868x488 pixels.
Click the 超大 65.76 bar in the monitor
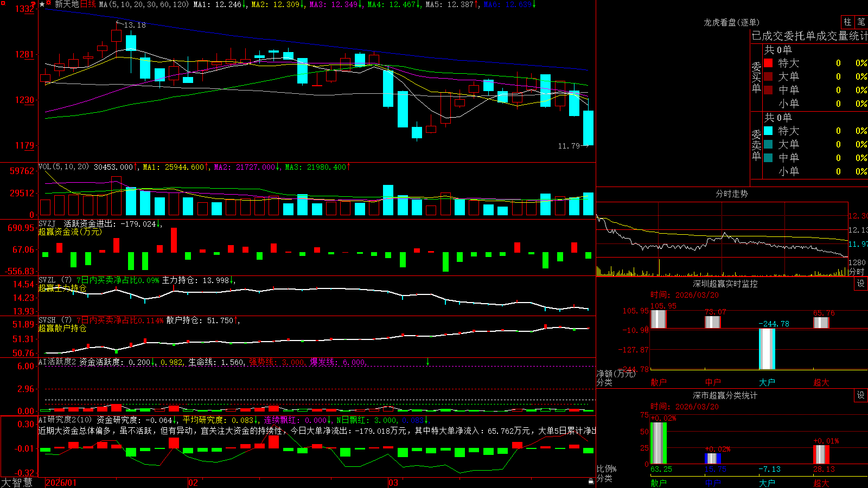821,323
